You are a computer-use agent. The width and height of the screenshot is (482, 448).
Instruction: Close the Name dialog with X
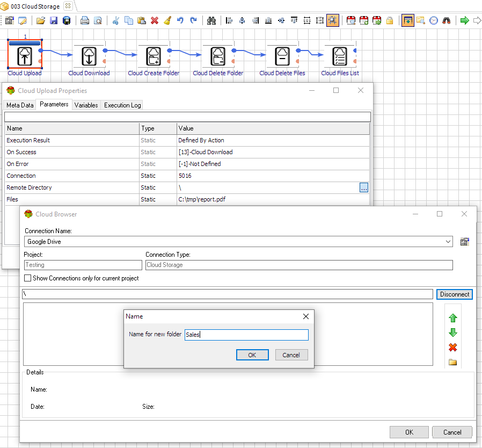(306, 316)
